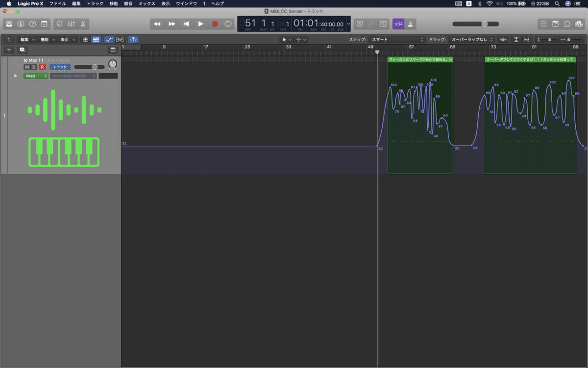Rewind the transport
The height and width of the screenshot is (368, 588).
[x=157, y=24]
